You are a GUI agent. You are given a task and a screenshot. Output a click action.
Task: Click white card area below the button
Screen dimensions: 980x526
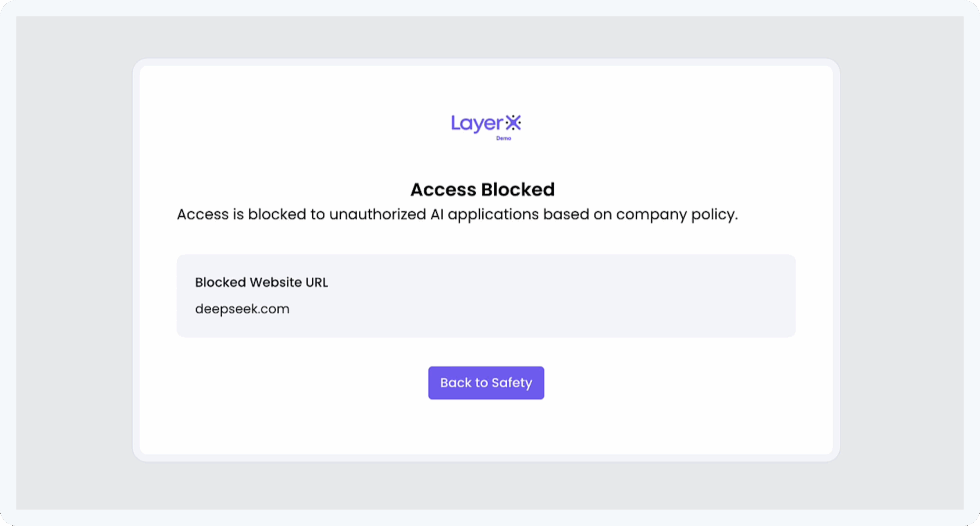[486, 429]
